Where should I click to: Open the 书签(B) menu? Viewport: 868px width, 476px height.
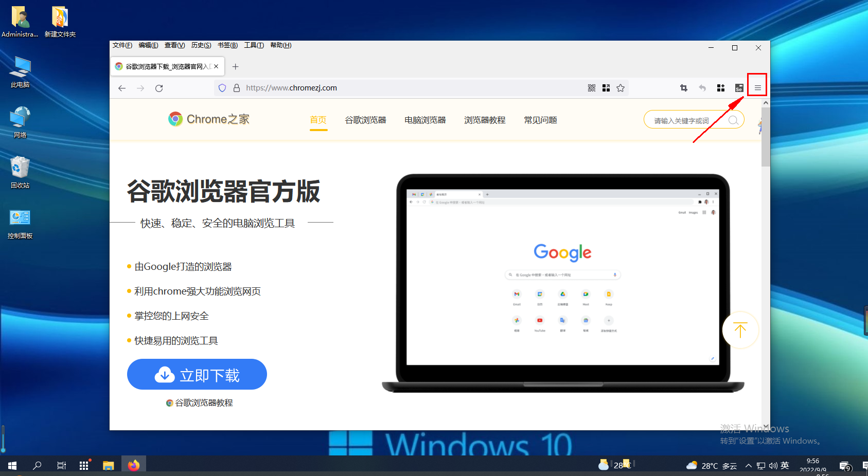coord(227,45)
